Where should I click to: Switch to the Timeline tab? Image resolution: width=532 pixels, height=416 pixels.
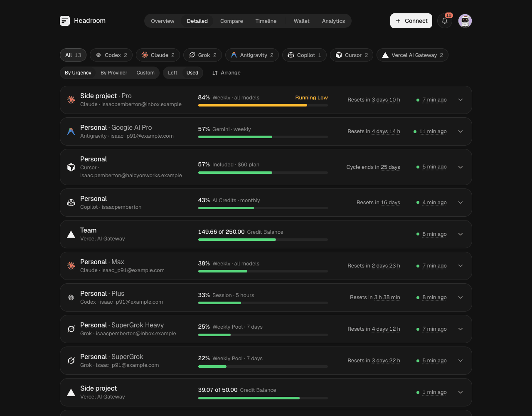click(266, 21)
